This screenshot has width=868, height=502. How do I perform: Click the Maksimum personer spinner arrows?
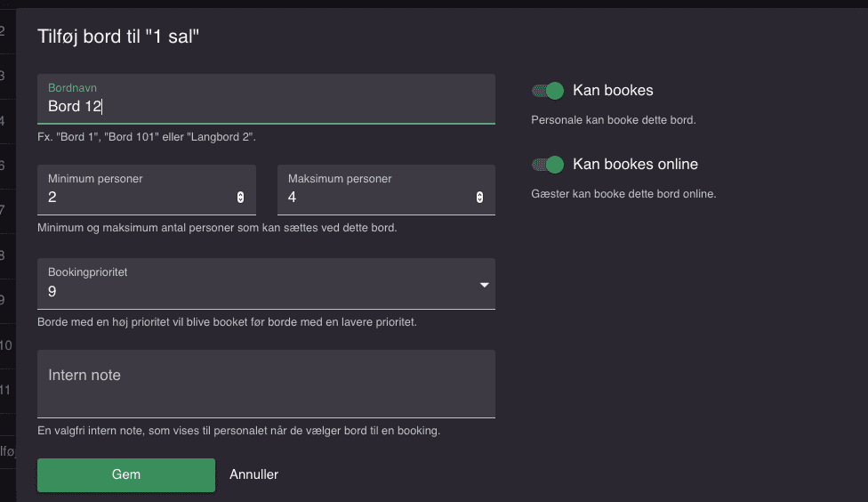point(479,198)
